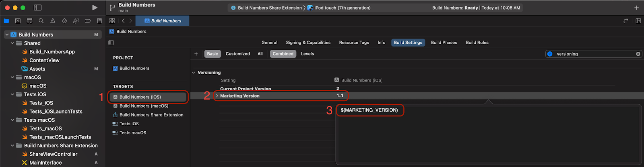Image resolution: width=644 pixels, height=167 pixels.
Task: Clear the versioning search text
Action: (x=638, y=54)
